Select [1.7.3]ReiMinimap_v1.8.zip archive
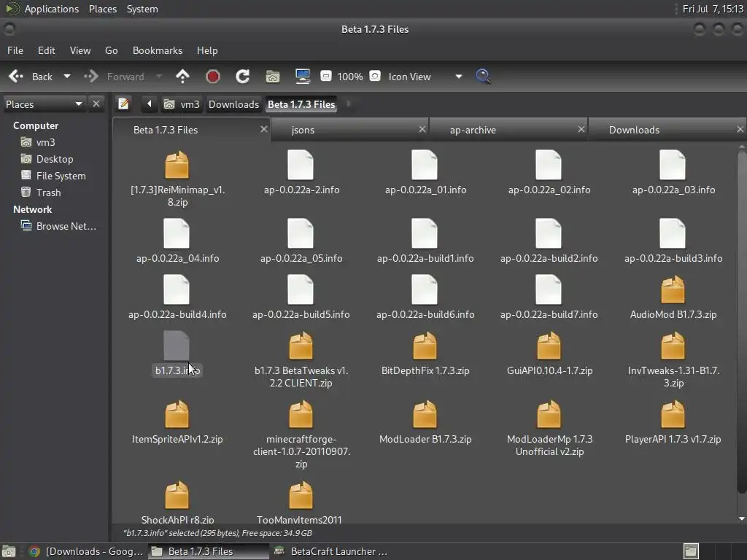 coord(177,179)
